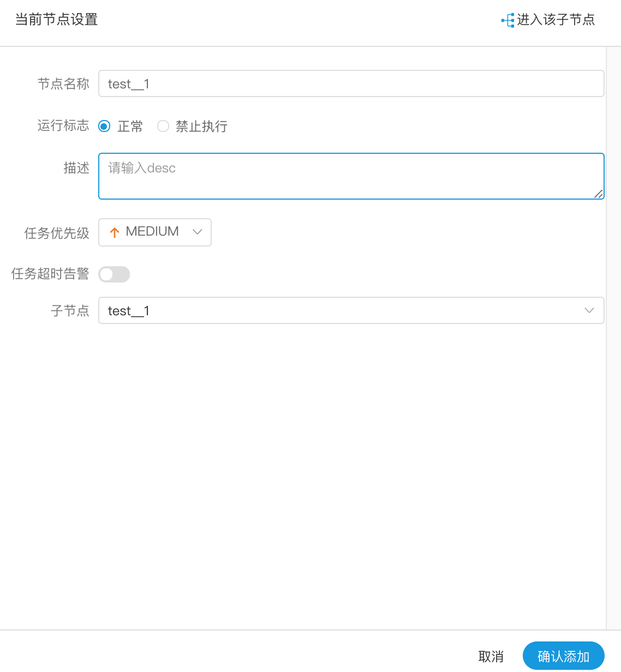Click the 运行标志 label

point(63,126)
